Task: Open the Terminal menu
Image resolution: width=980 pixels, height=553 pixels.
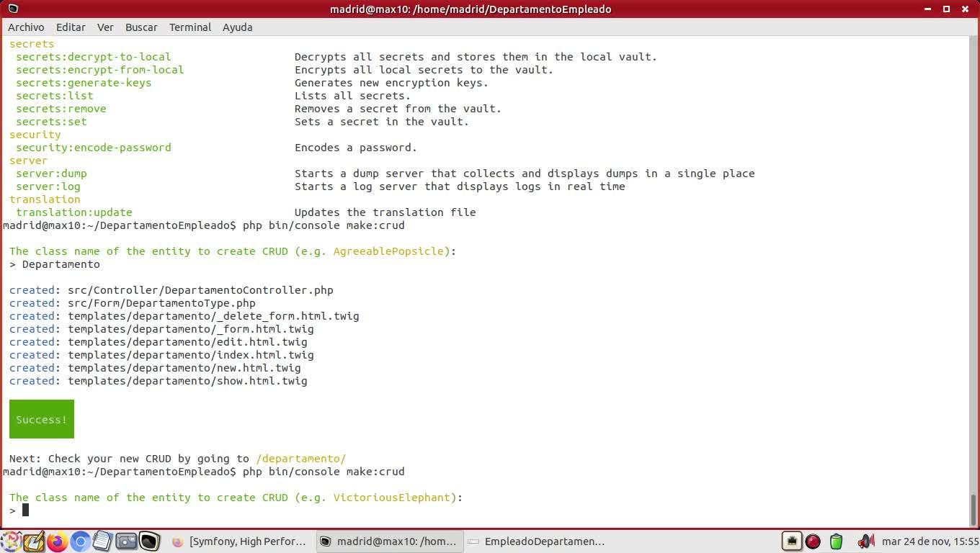Action: tap(190, 27)
